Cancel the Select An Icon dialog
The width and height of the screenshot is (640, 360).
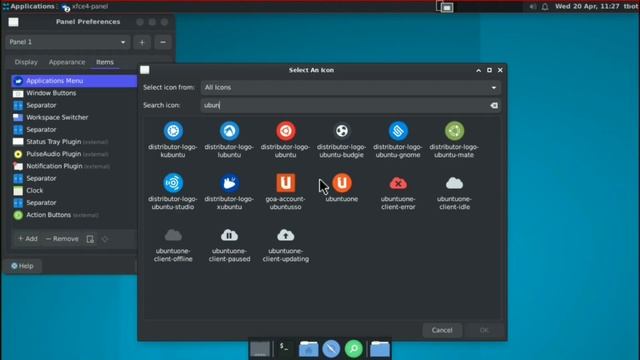click(442, 330)
